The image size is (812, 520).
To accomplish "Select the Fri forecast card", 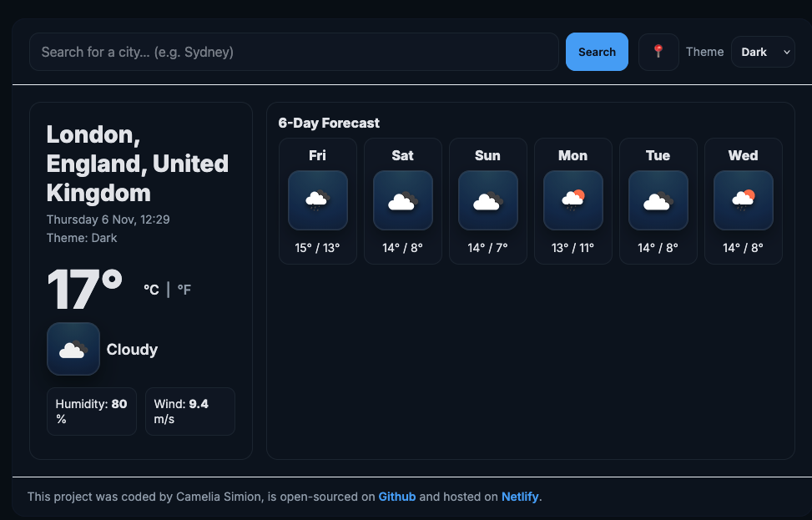I will [317, 200].
